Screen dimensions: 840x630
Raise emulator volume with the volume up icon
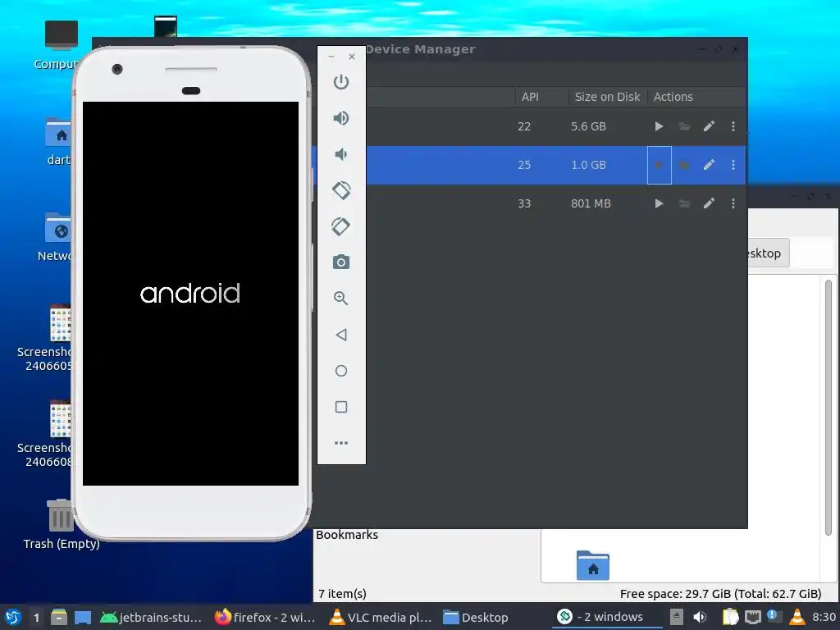341,118
